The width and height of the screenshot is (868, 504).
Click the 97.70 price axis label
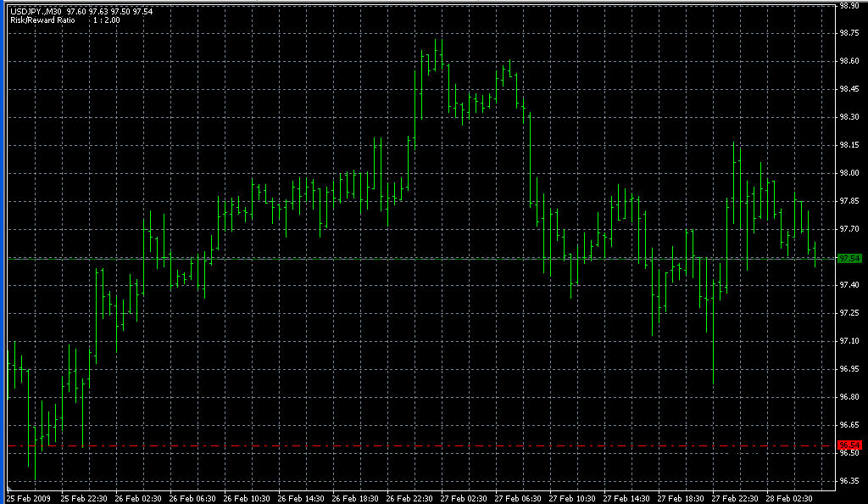point(849,229)
